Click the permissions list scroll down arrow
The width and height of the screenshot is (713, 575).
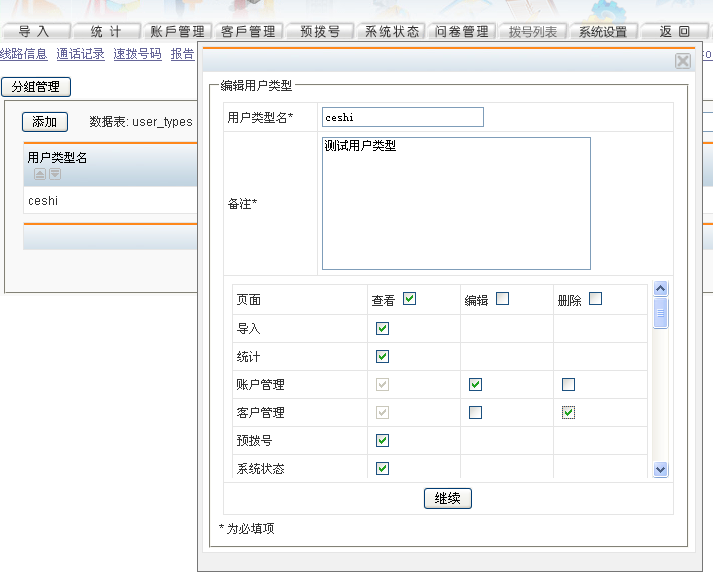tap(660, 468)
